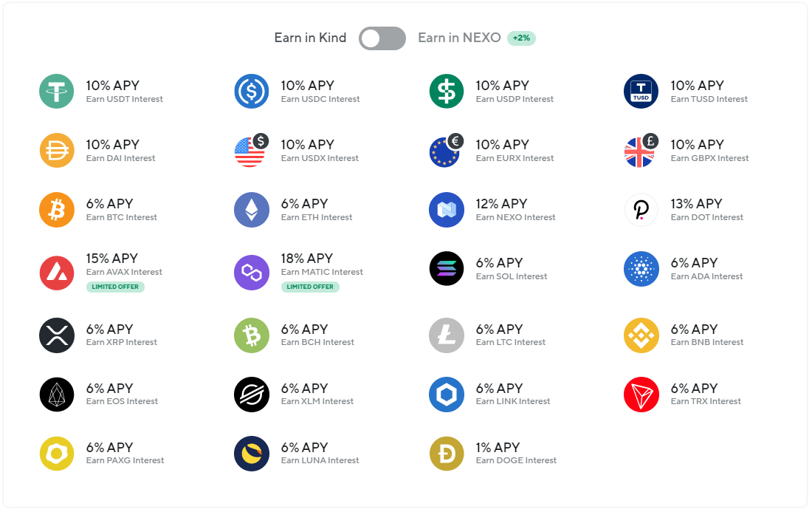Click the +2% bonus badge
Viewport: 812px width, 512px height.
point(521,38)
